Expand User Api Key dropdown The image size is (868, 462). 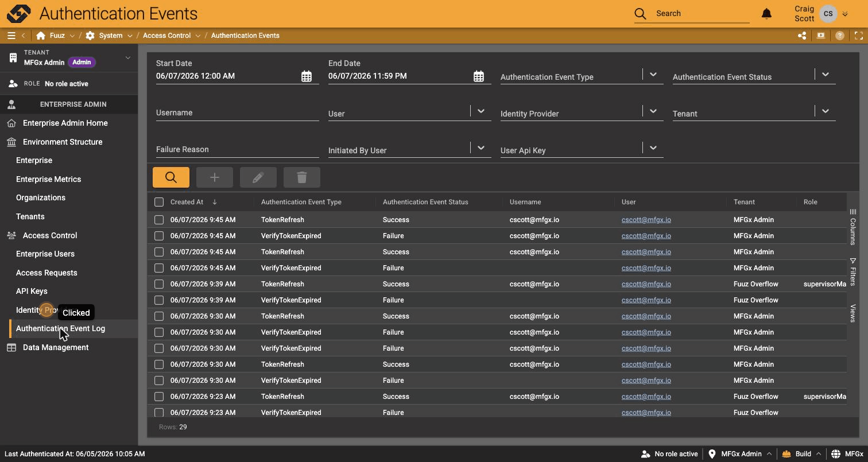coord(653,148)
